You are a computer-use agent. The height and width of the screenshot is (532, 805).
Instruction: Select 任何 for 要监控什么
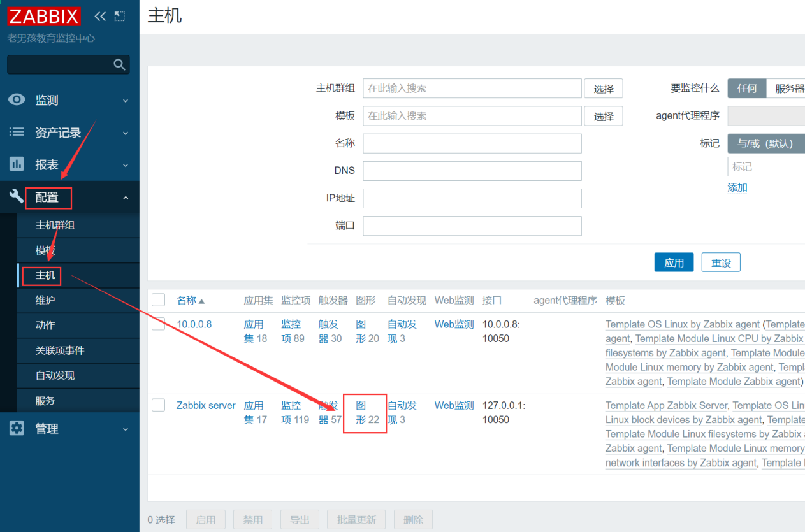click(x=747, y=89)
